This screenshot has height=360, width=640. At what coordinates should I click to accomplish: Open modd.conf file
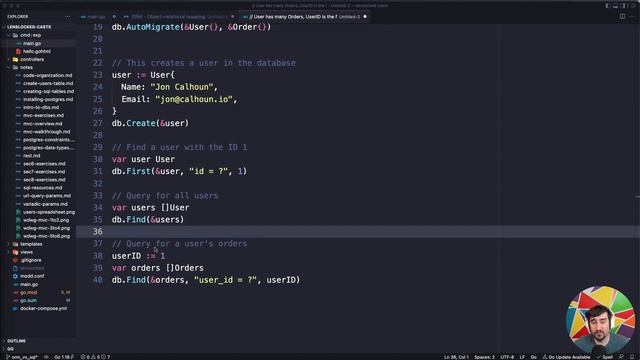32,276
